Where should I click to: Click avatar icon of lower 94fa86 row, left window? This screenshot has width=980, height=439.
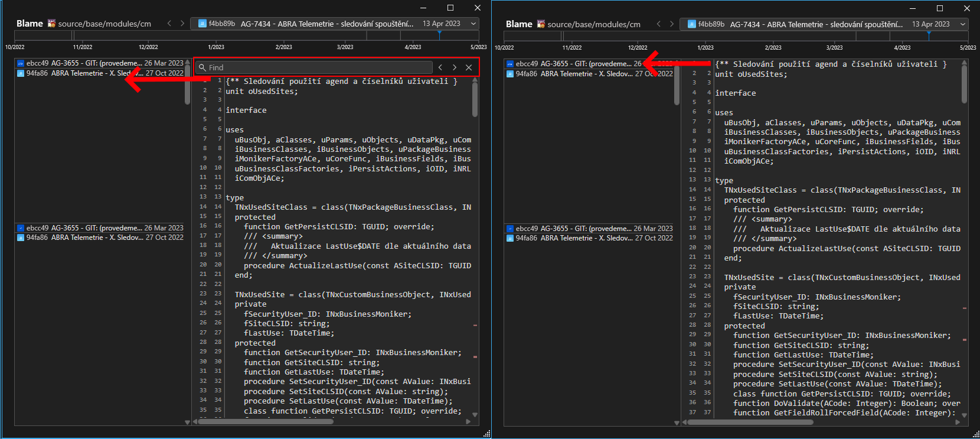pyautogui.click(x=21, y=238)
